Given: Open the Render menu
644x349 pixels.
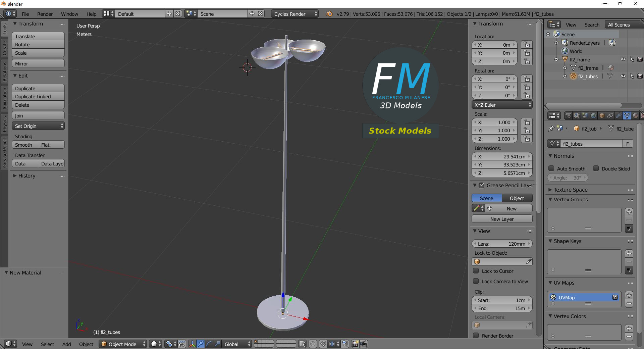Looking at the screenshot, I should [x=45, y=14].
